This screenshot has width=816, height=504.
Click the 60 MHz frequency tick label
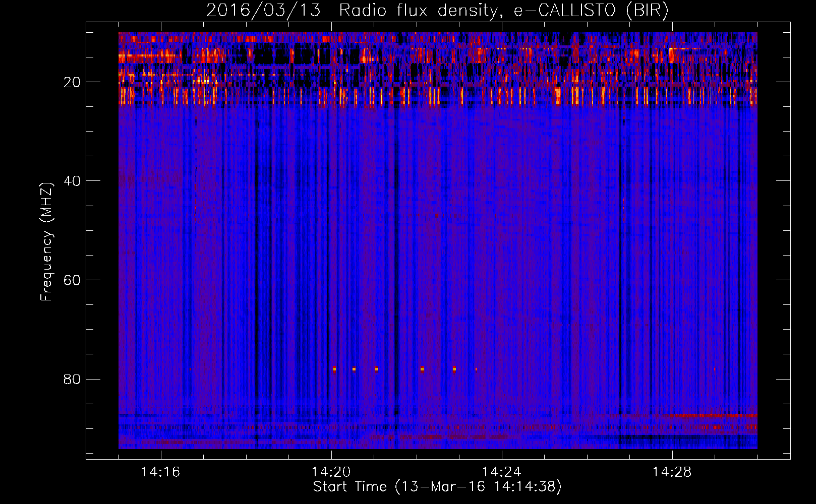(72, 280)
